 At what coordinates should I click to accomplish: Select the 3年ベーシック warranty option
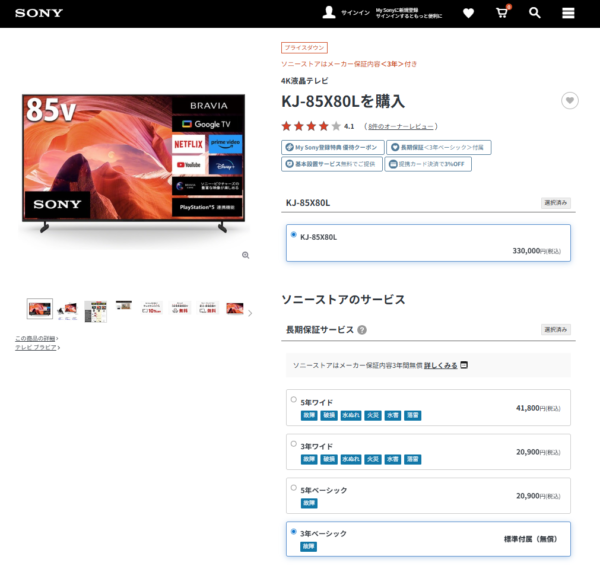pyautogui.click(x=428, y=539)
